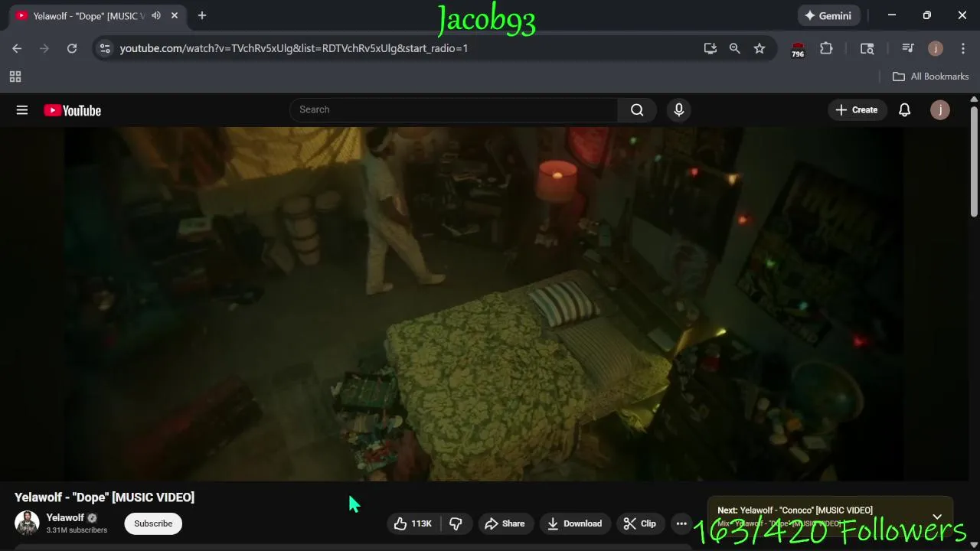
Task: Open Gemini in Chrome
Action: pyautogui.click(x=829, y=15)
